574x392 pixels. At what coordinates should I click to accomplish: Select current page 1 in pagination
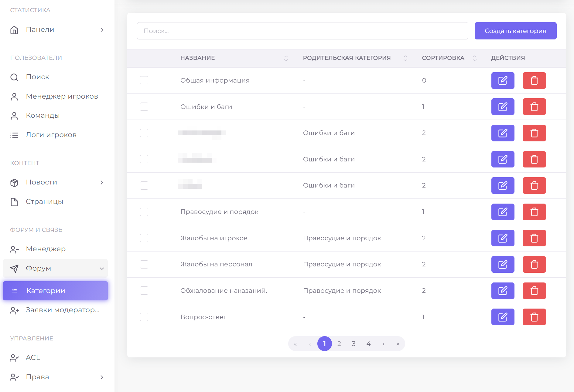point(324,344)
